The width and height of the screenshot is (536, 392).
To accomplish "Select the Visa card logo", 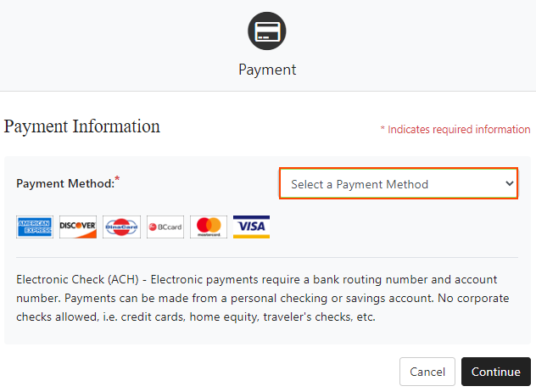I will [x=251, y=227].
